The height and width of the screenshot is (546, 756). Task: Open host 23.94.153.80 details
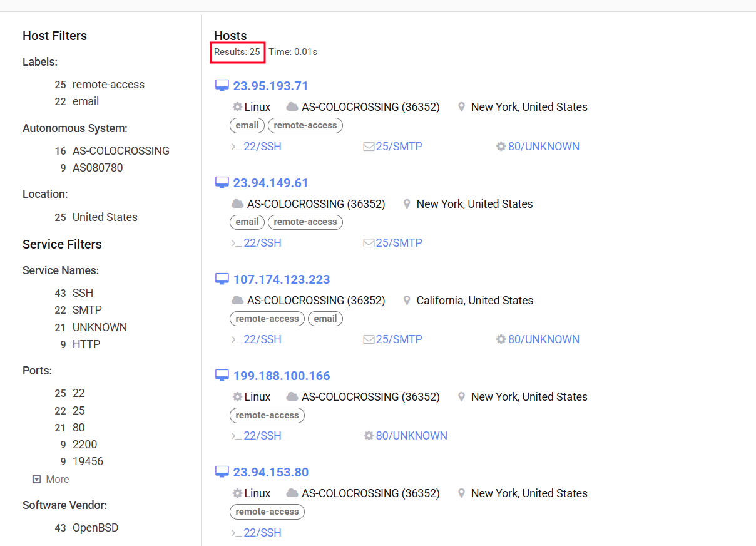point(270,472)
